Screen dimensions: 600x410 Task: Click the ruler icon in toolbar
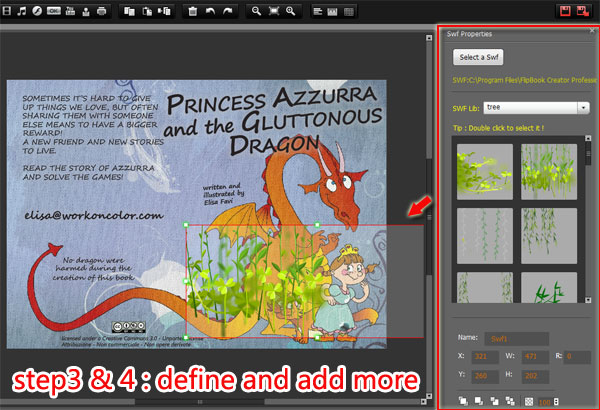point(333,11)
